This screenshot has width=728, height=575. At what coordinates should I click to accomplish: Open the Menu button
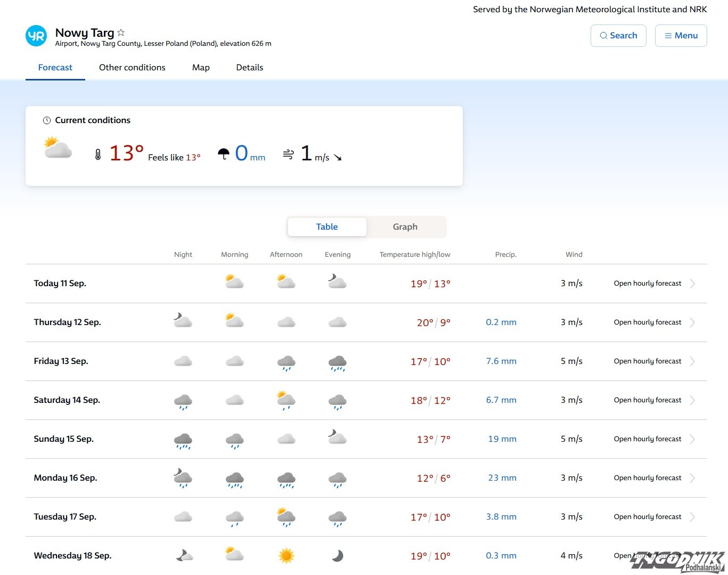[681, 36]
